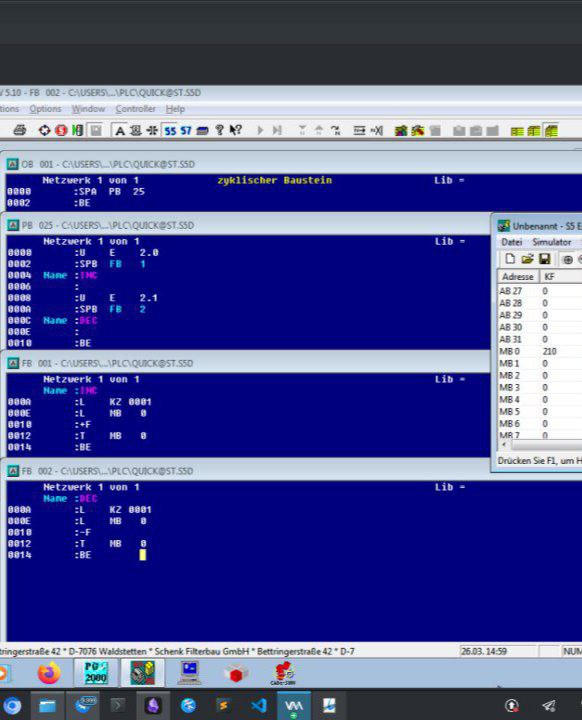Open the Datei menu in simulator window
The image size is (582, 720).
pyautogui.click(x=511, y=242)
